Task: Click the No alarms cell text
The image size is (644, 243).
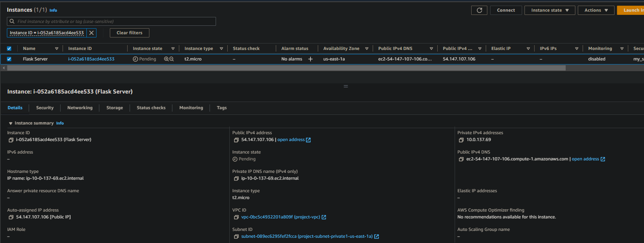Action: [x=292, y=59]
